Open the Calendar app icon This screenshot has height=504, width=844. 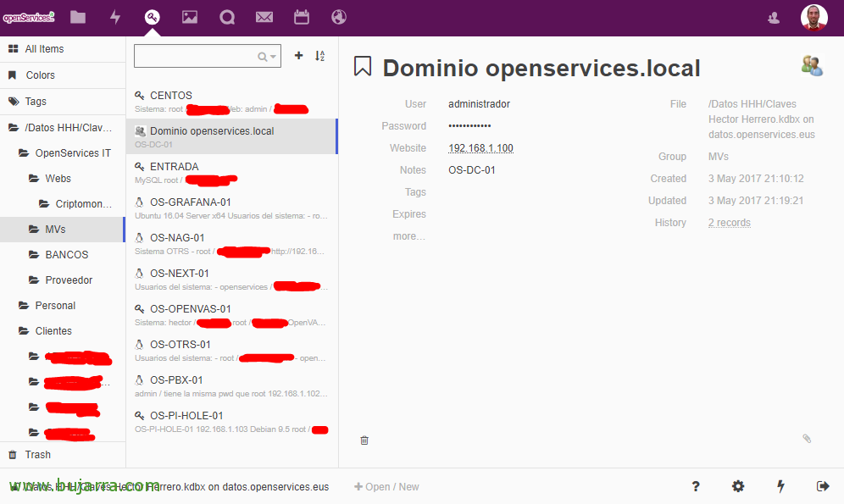pos(302,17)
